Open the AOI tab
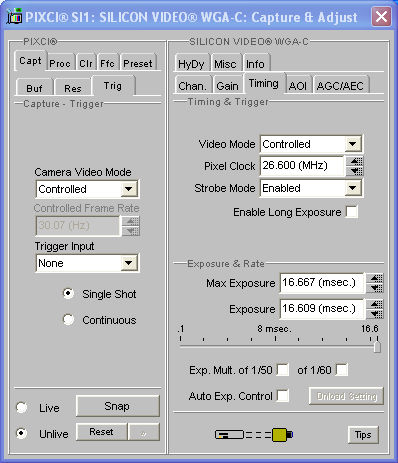 298,86
